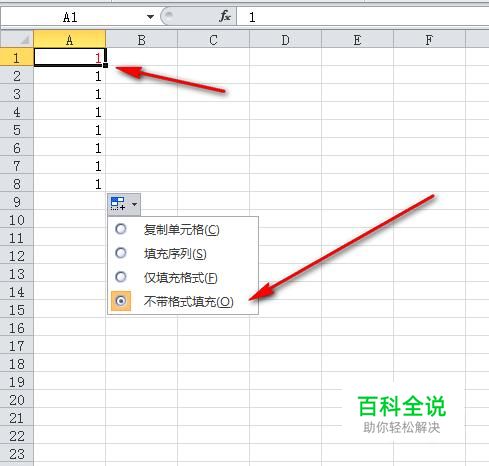Select row 5 header

17,130
